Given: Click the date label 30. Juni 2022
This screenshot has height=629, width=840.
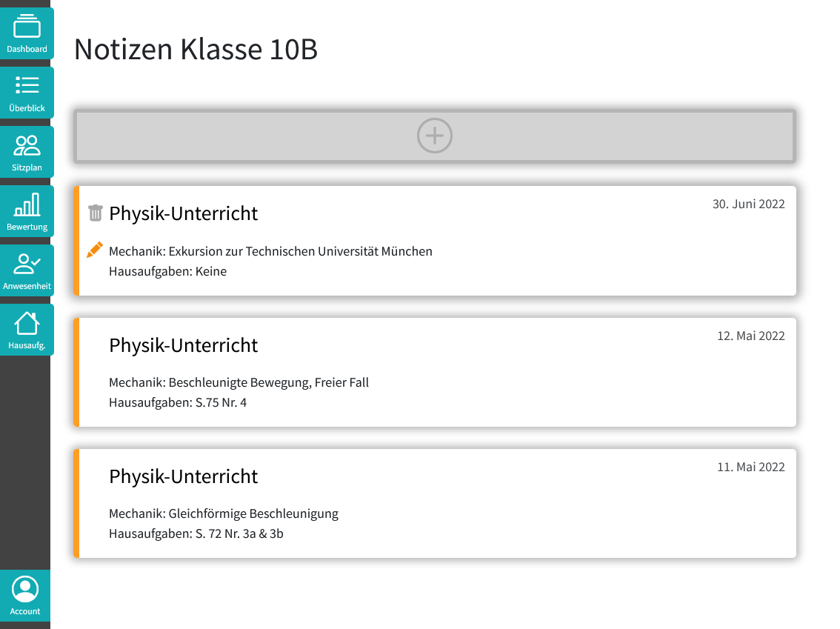Looking at the screenshot, I should (x=748, y=204).
